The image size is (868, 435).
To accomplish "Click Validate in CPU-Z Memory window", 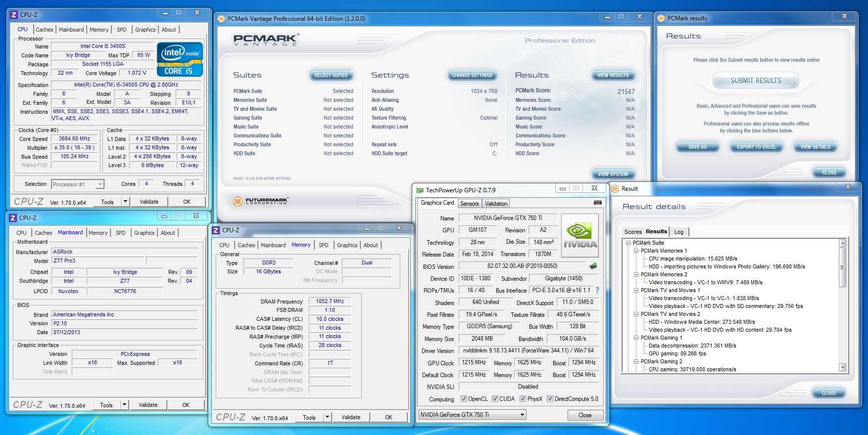I will (351, 417).
